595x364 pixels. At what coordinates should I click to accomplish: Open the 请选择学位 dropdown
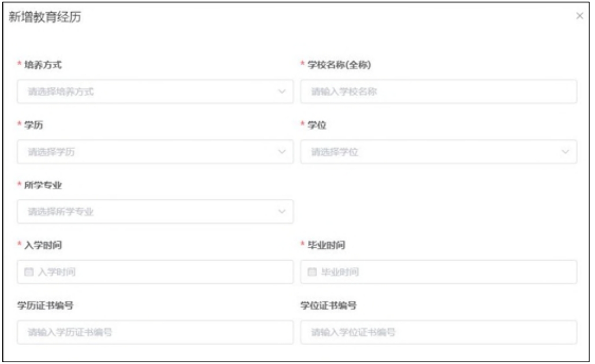coord(433,152)
